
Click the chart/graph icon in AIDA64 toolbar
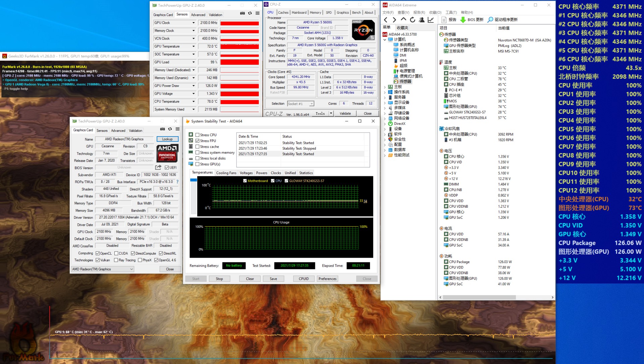[x=431, y=19]
